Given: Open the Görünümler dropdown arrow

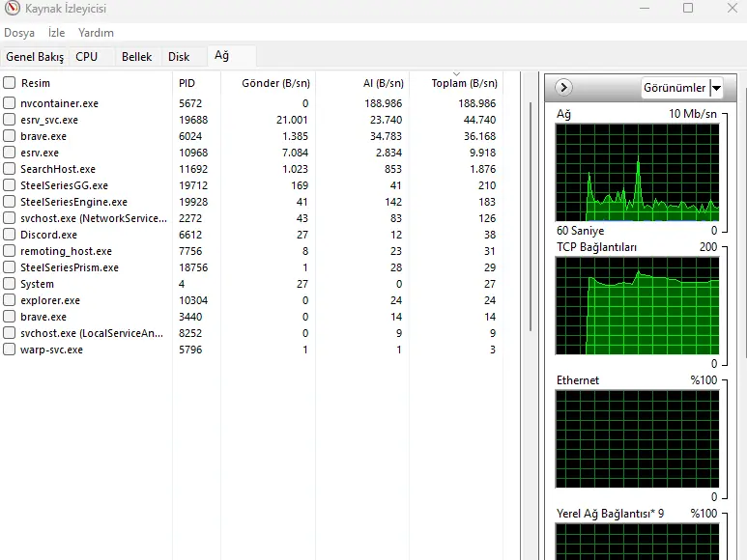Looking at the screenshot, I should point(716,88).
